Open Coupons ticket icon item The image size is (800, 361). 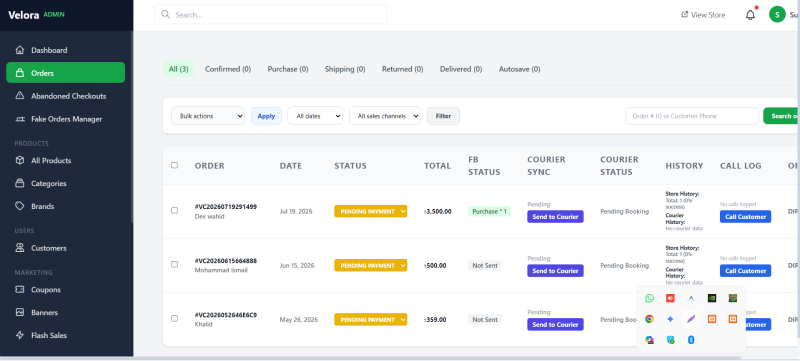20,290
